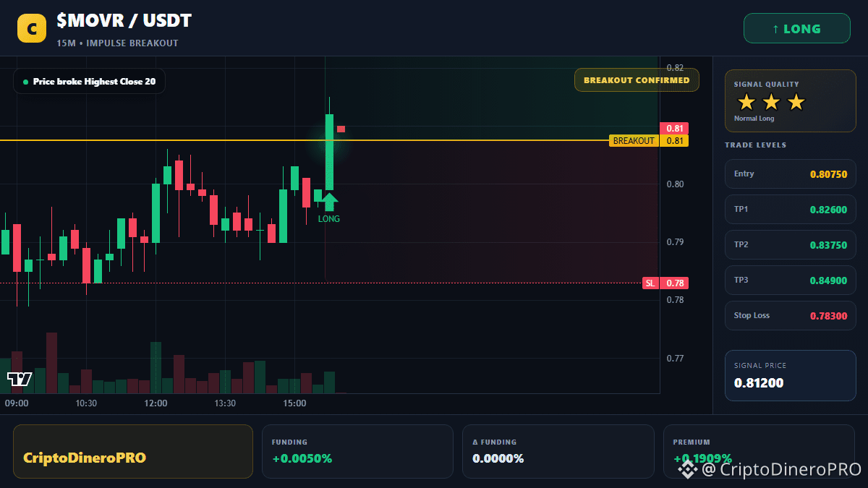Click the Δ Funding 0.0000% card
This screenshot has width=868, height=488.
click(557, 451)
